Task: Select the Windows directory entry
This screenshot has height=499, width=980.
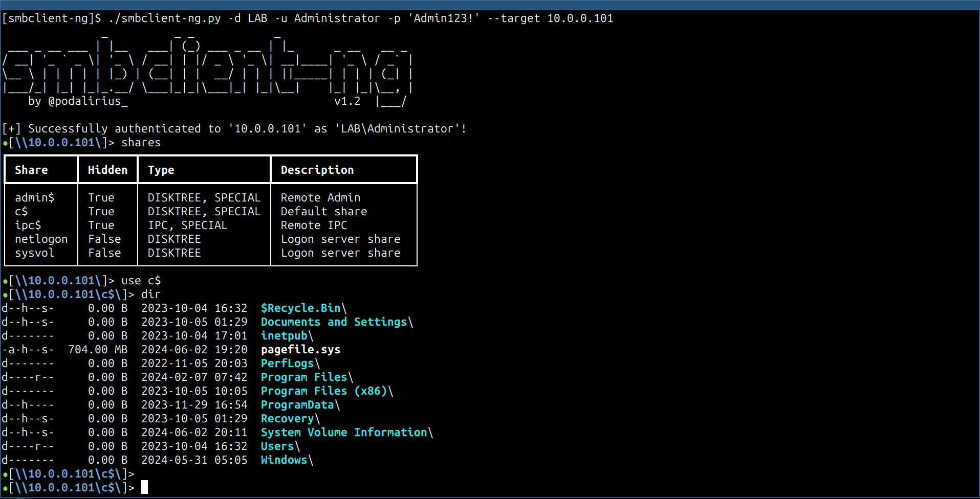Action: pyautogui.click(x=284, y=460)
